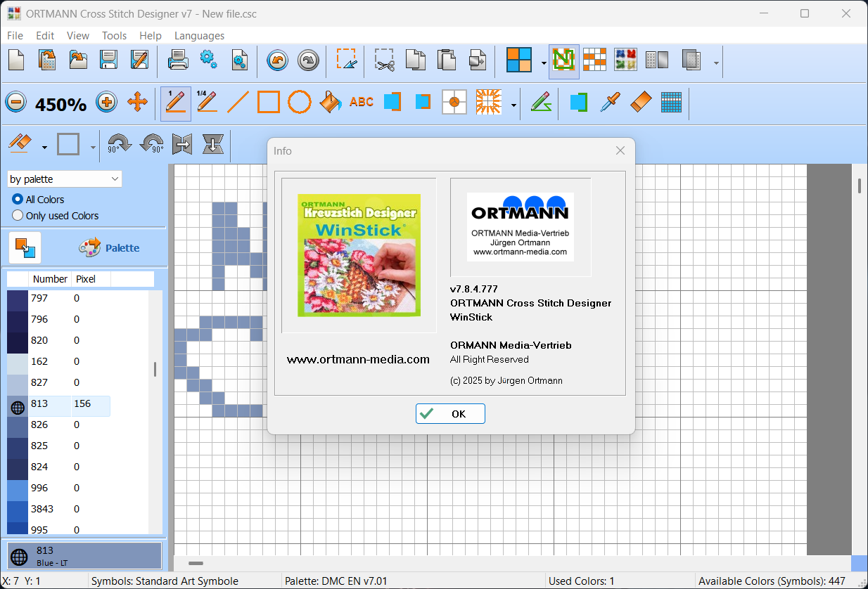Image resolution: width=868 pixels, height=589 pixels.
Task: Select the eyedropper color picker tool
Action: pos(608,103)
